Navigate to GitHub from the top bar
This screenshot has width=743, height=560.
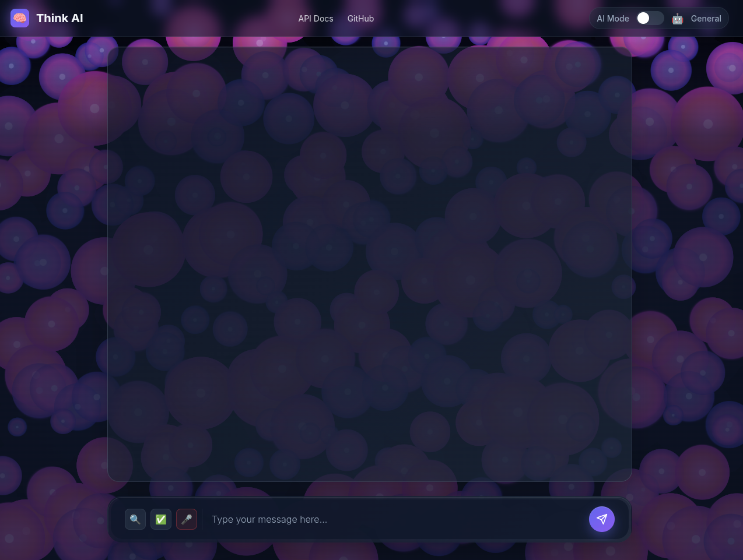coord(360,18)
